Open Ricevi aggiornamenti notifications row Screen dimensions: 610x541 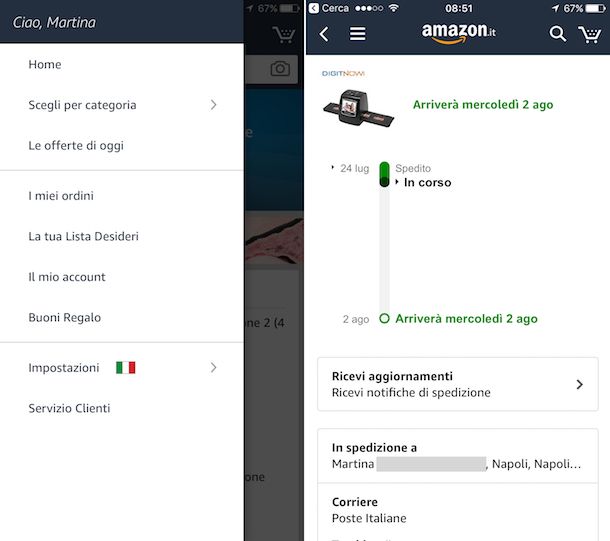(458, 384)
